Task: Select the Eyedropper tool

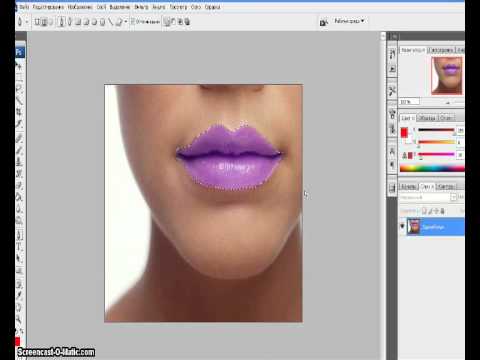Action: [19, 295]
